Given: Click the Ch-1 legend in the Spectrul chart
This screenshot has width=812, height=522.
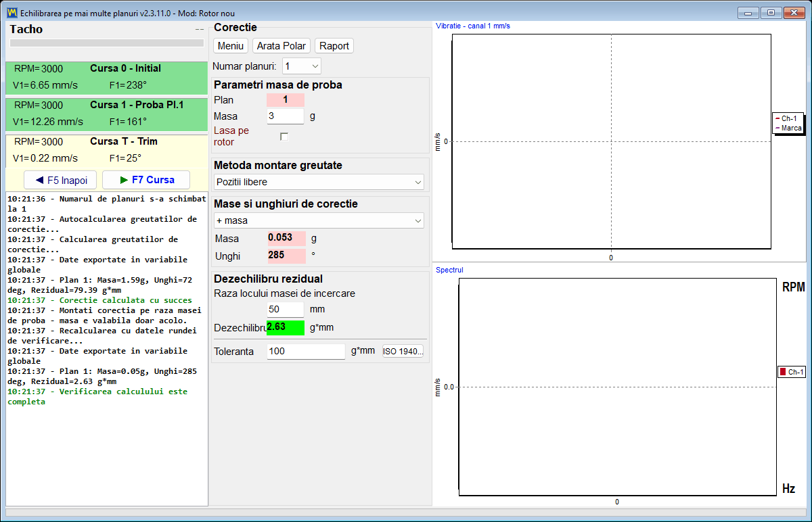Looking at the screenshot, I should coord(792,372).
